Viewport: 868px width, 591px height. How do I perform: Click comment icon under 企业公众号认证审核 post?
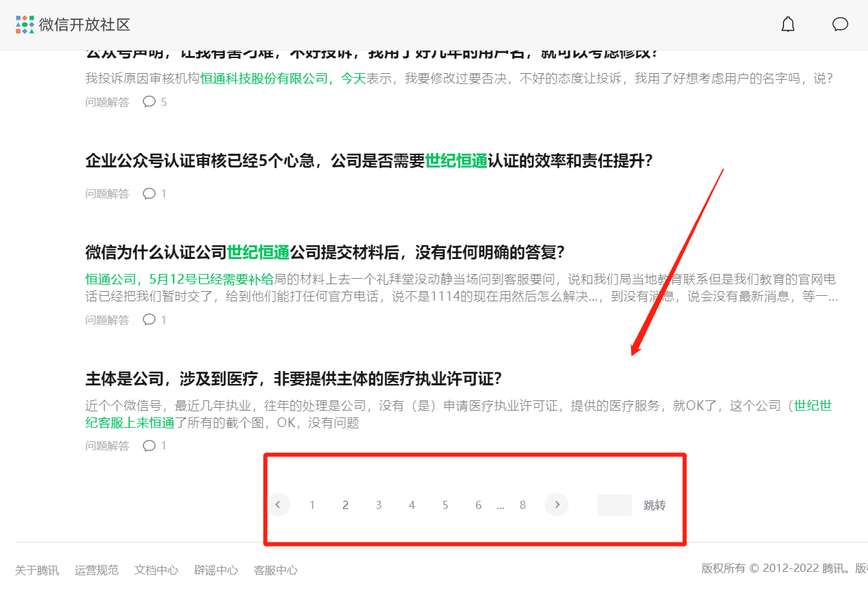tap(150, 193)
